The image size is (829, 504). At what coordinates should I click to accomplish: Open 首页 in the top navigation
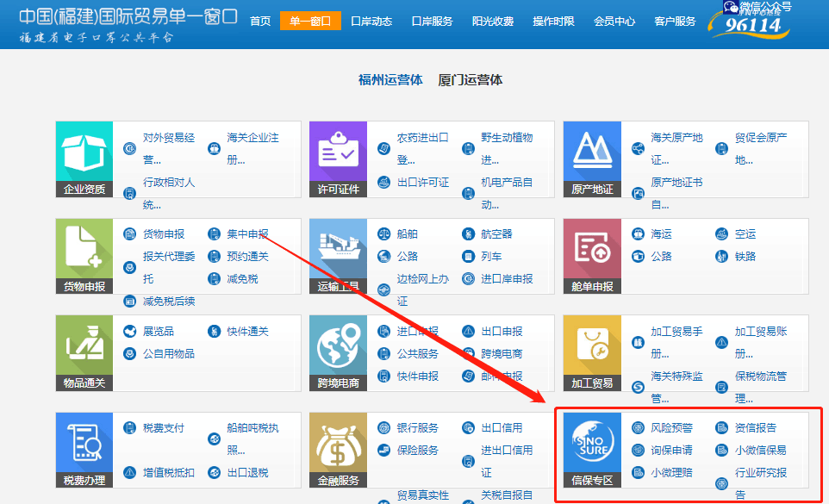pos(260,21)
